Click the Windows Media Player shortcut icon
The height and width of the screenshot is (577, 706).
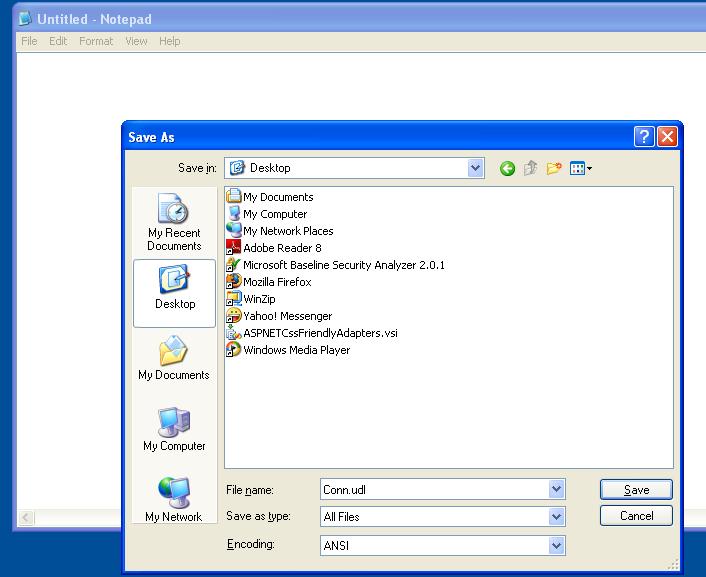click(234, 350)
